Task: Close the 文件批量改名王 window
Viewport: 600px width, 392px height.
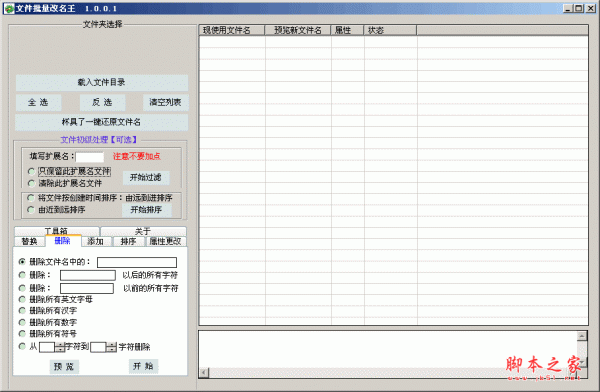Action: (x=591, y=8)
